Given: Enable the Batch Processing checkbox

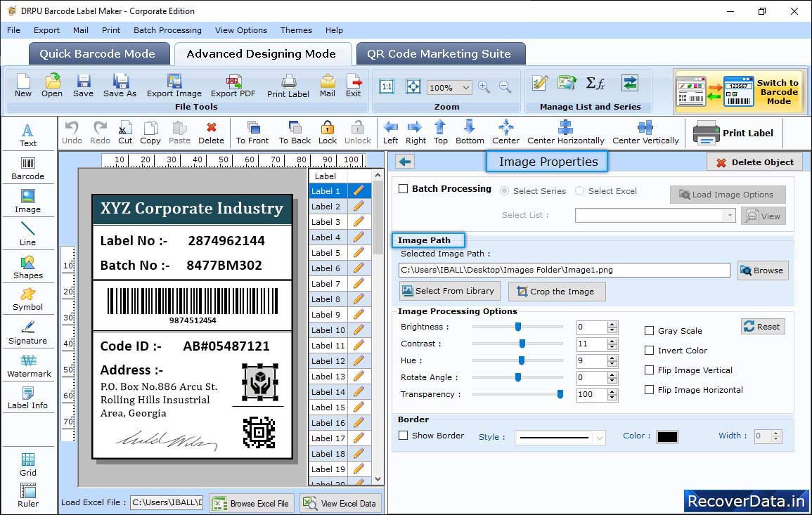Looking at the screenshot, I should coord(404,189).
